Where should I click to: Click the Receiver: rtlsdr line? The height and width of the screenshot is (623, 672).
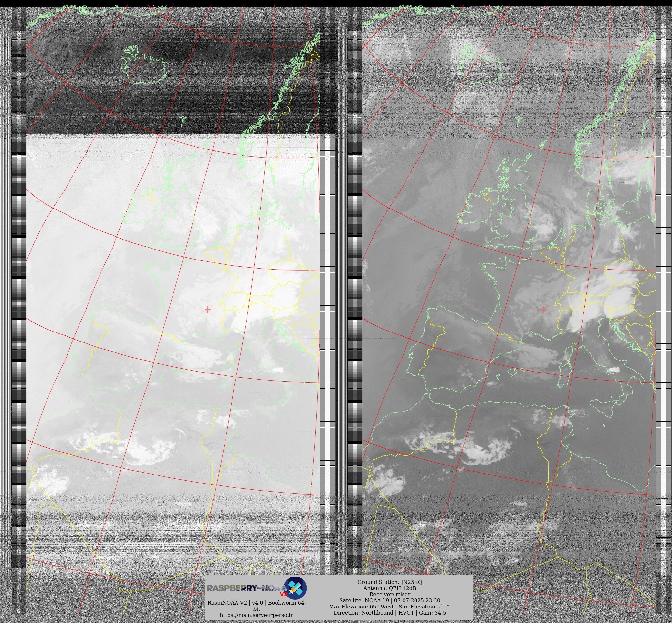click(x=390, y=594)
